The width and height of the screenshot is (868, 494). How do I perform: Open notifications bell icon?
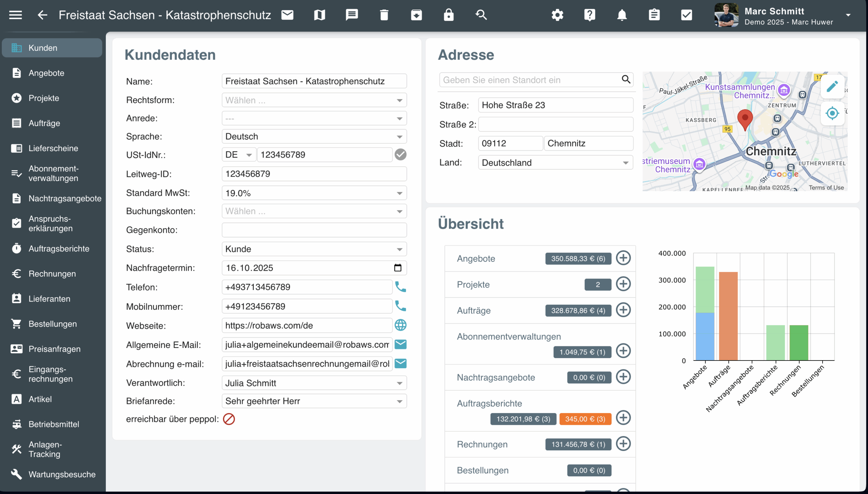[x=622, y=15]
